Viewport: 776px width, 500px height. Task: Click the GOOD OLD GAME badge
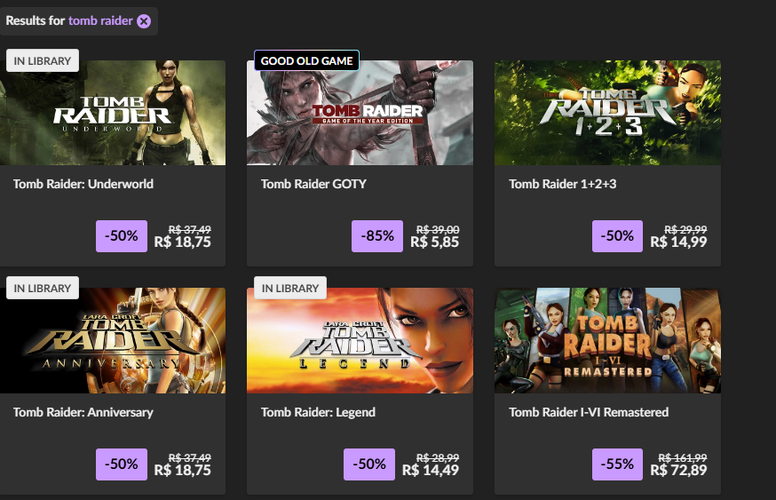[307, 61]
